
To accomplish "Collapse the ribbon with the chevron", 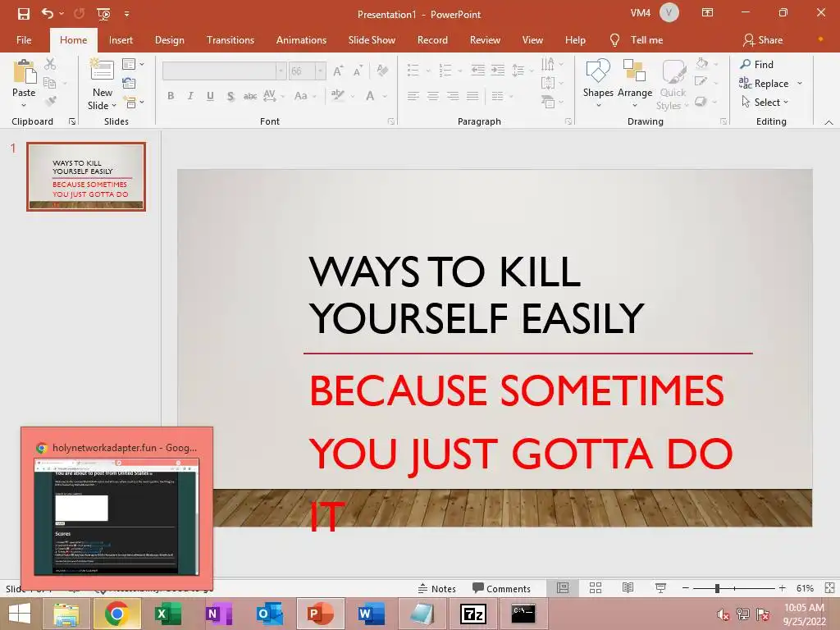I will (x=829, y=122).
